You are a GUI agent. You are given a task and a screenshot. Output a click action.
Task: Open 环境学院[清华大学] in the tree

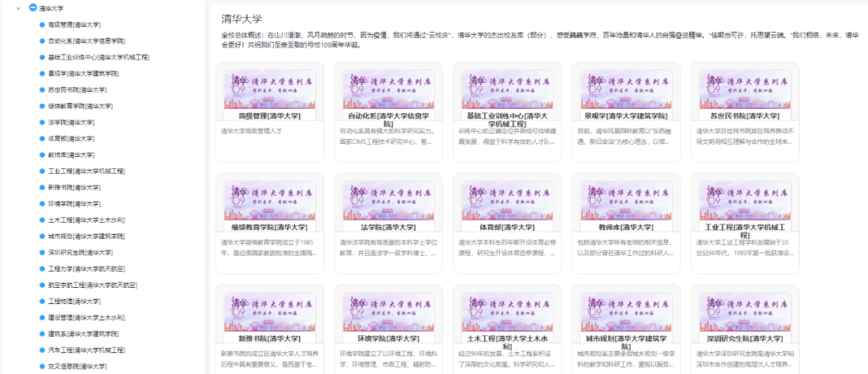(74, 204)
